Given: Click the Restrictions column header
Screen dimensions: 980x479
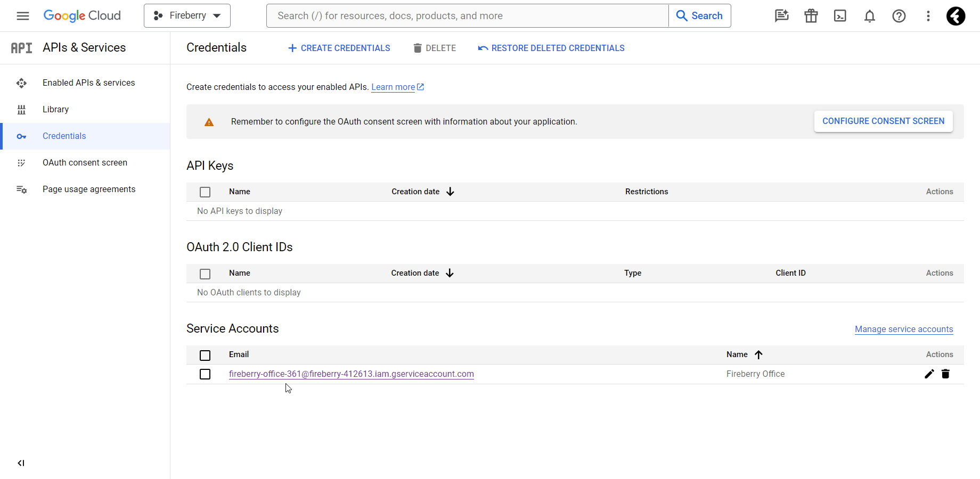Looking at the screenshot, I should click(647, 192).
